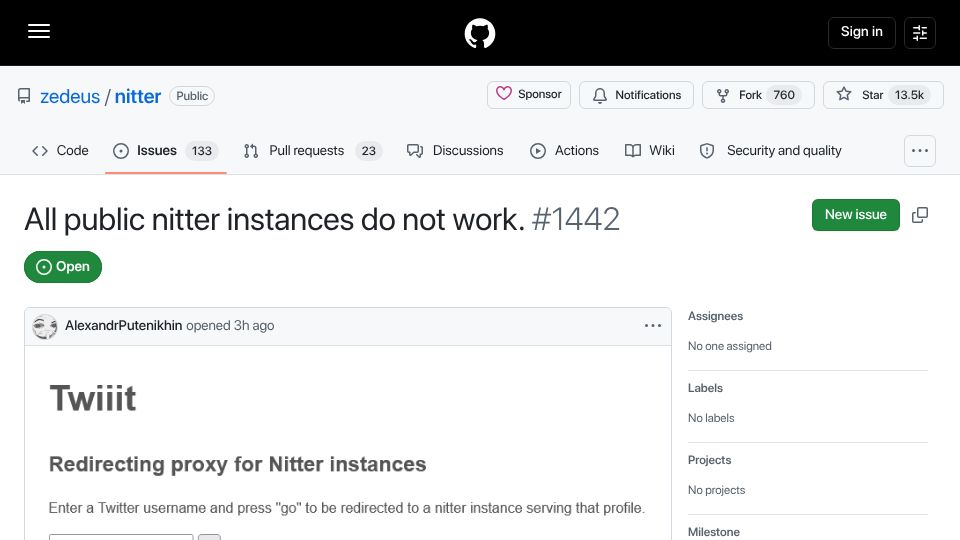Click 'No projects' text
The width and height of the screenshot is (960, 540).
pyautogui.click(x=716, y=490)
